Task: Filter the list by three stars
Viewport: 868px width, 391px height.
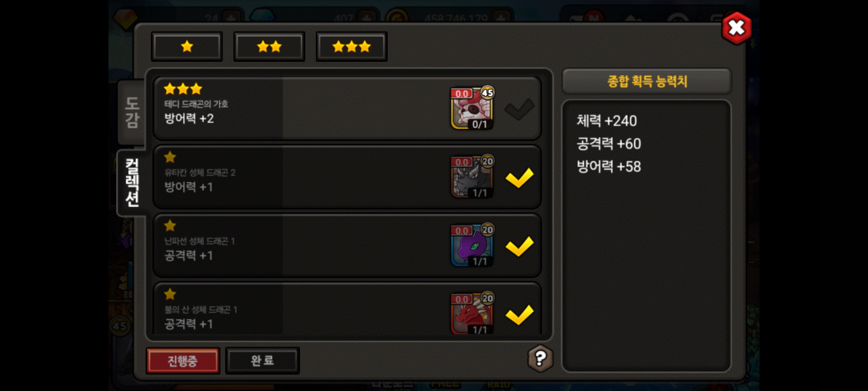Action: tap(352, 47)
